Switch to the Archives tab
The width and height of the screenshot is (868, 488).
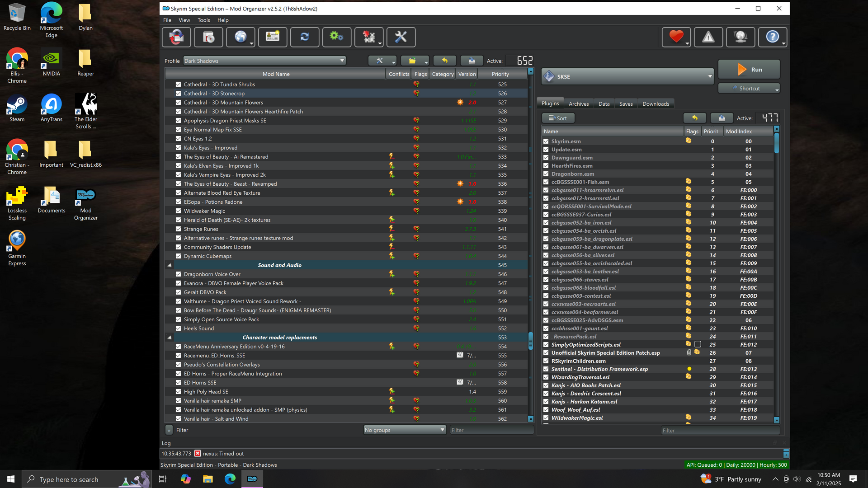pyautogui.click(x=579, y=104)
